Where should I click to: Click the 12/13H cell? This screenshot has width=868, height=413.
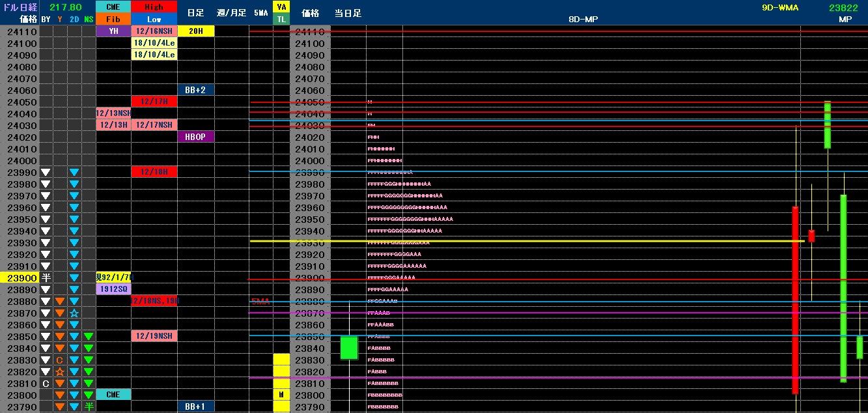click(113, 125)
